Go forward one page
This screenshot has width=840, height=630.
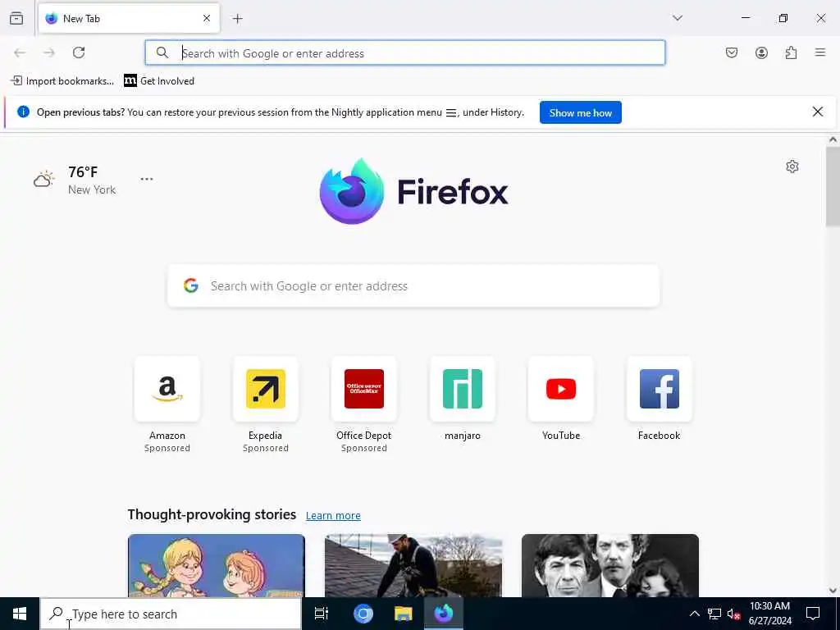pos(49,52)
